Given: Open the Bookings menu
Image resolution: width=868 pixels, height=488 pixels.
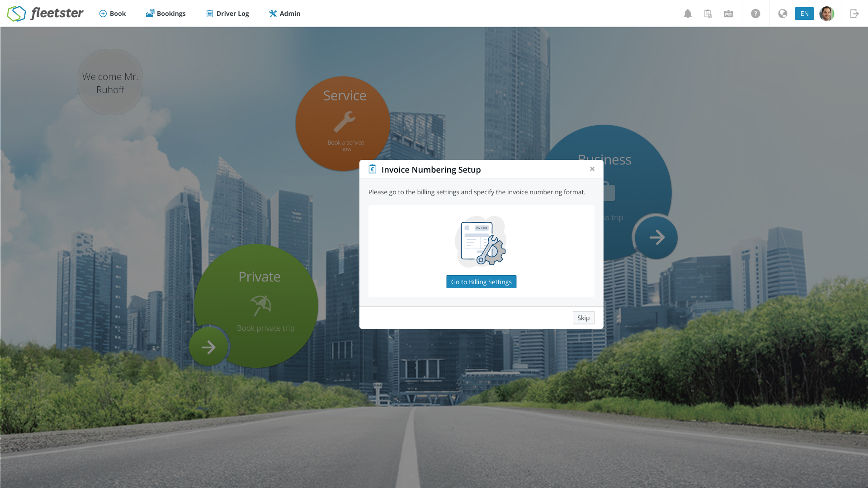Looking at the screenshot, I should click(165, 14).
